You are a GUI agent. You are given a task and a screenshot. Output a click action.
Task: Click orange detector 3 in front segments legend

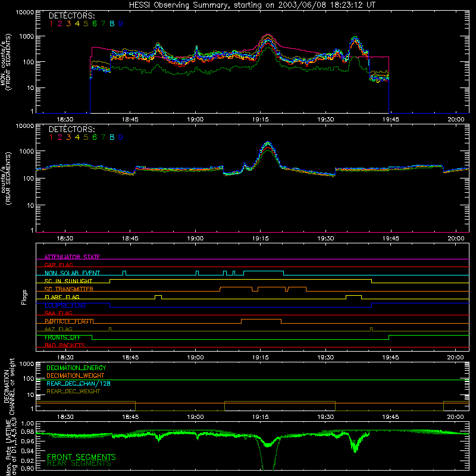coord(68,24)
